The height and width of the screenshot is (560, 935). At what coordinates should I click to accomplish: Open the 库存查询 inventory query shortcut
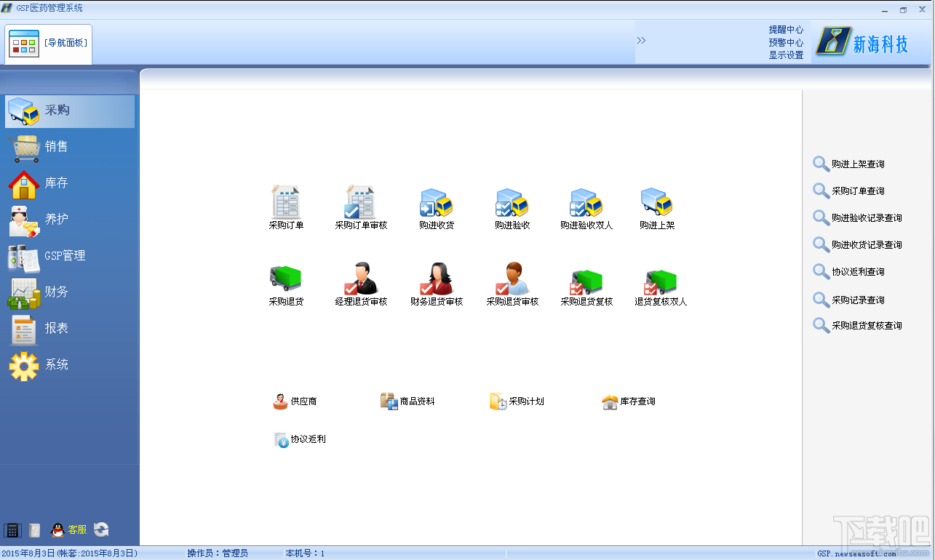629,401
